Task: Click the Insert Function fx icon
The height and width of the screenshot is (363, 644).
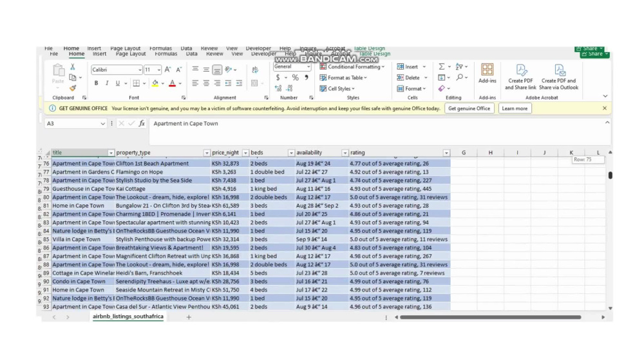Action: click(x=142, y=123)
